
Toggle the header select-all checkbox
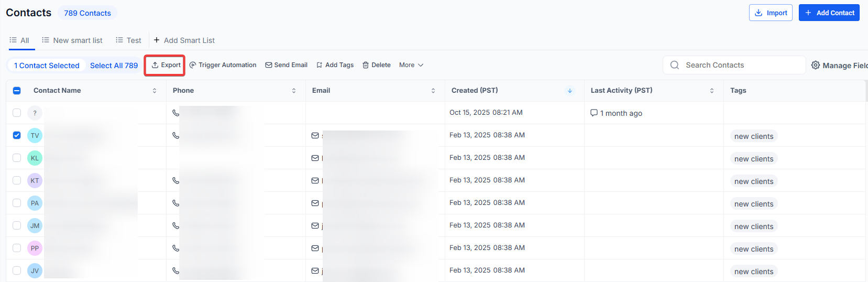click(17, 91)
